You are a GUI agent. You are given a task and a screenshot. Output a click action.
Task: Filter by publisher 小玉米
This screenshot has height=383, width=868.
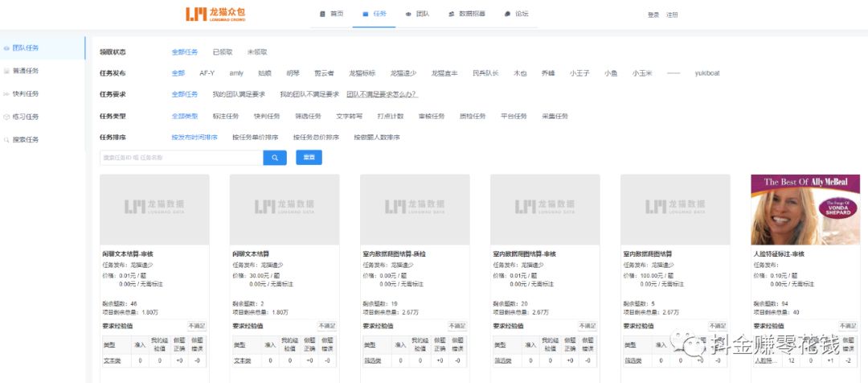coord(642,73)
